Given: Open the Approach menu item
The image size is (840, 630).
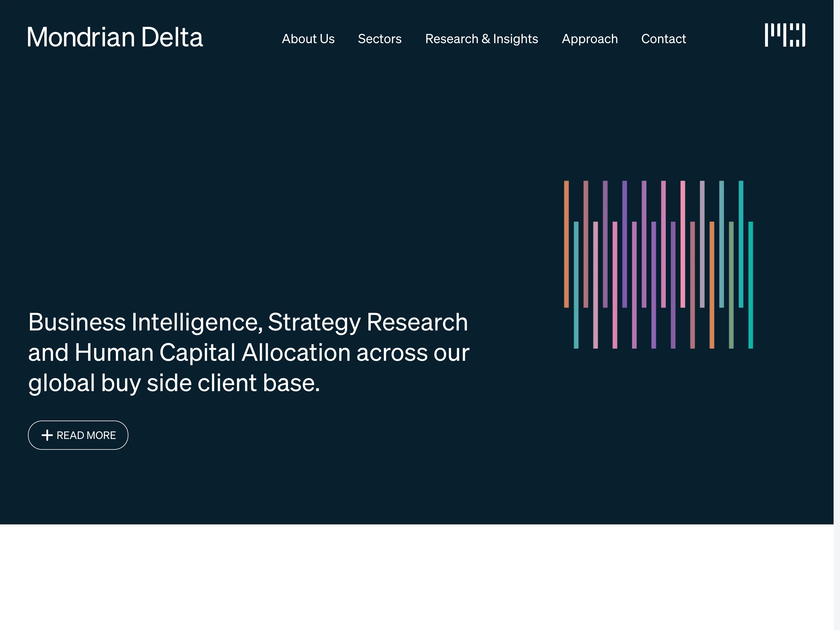Looking at the screenshot, I should pos(589,39).
